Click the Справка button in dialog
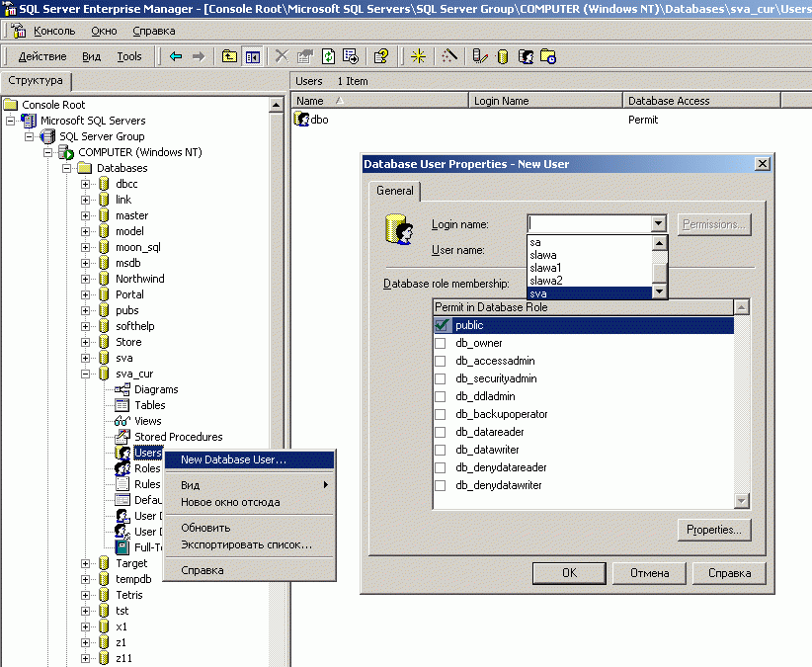The image size is (812, 667). click(x=729, y=573)
